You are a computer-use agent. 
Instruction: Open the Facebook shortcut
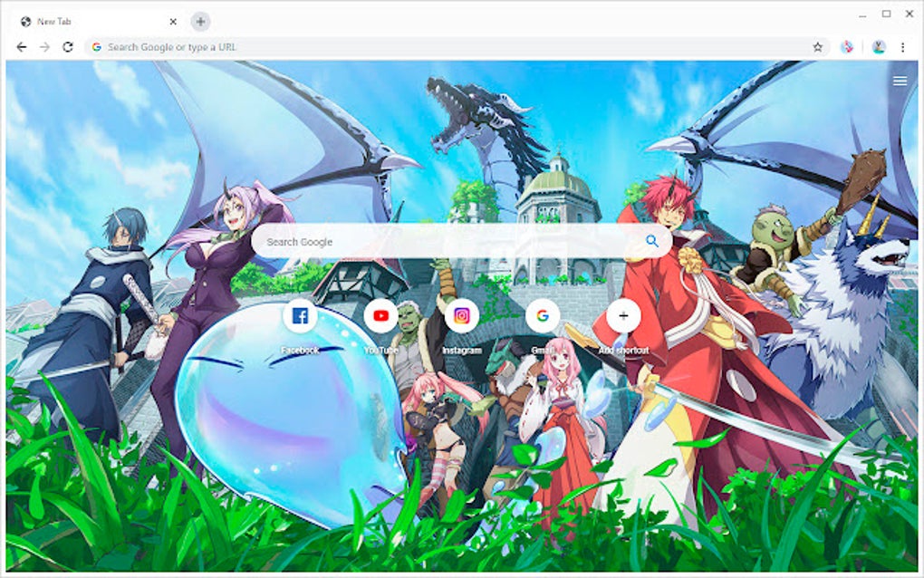point(300,316)
